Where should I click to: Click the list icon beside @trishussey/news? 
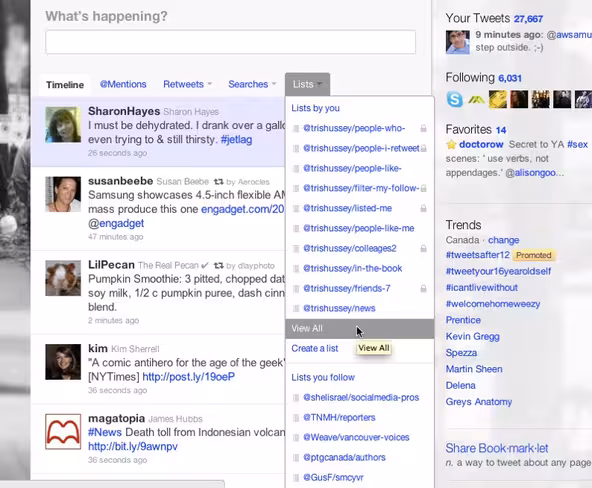296,308
